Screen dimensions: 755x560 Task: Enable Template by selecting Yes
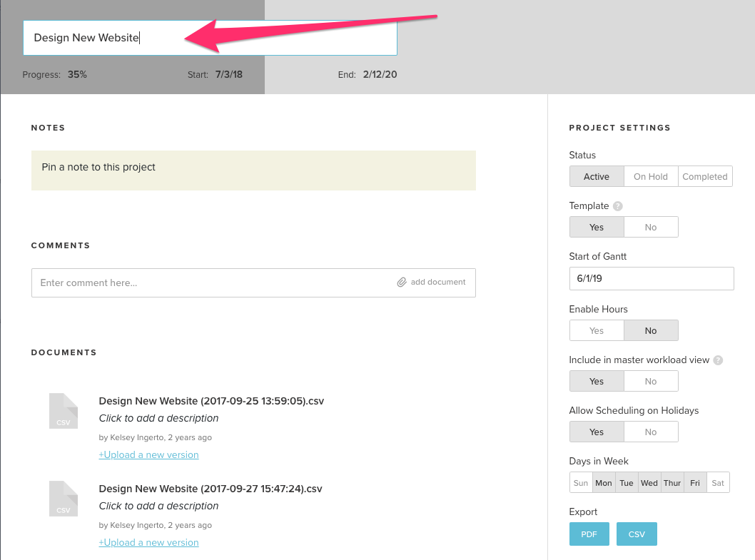tap(597, 227)
